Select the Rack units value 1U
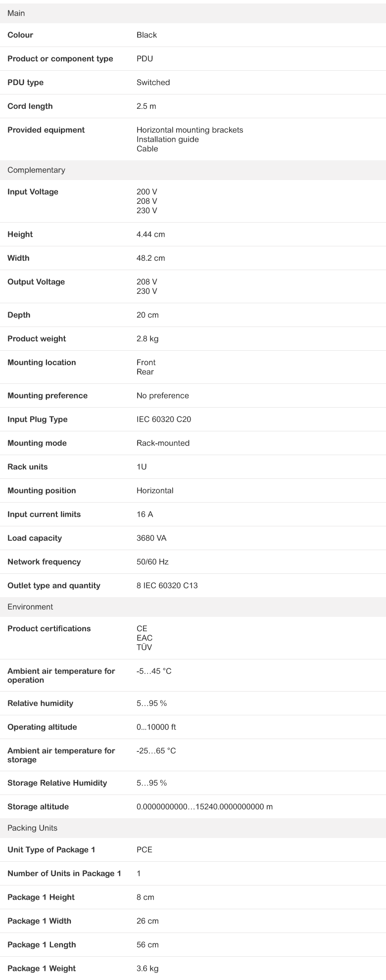This screenshot has width=386, height=980. (x=142, y=467)
